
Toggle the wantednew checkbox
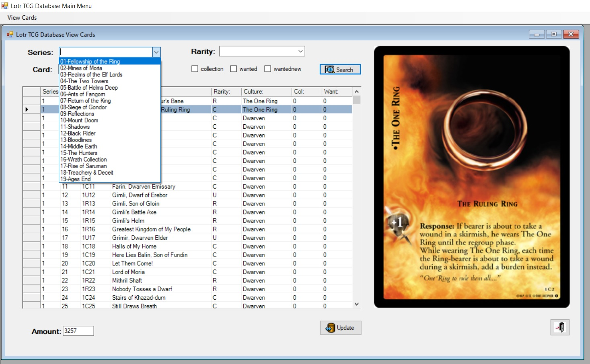pyautogui.click(x=268, y=69)
